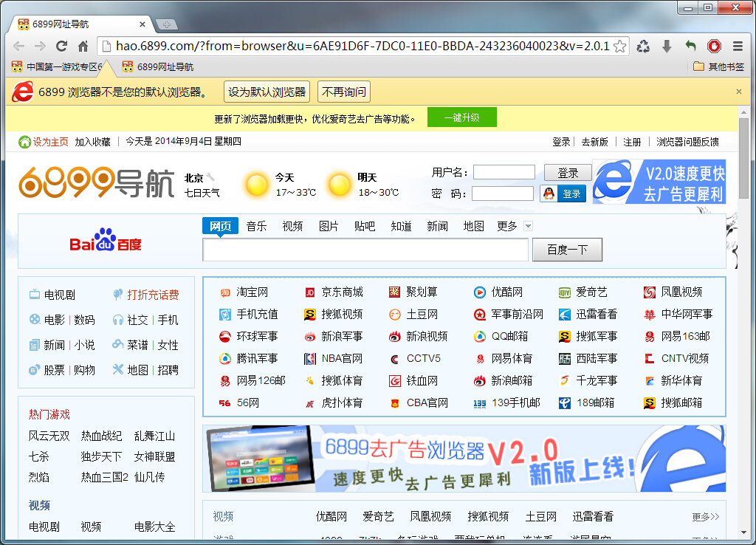This screenshot has width=756, height=545.
Task: Switch Baidu search to 视频 tab
Action: tap(292, 226)
